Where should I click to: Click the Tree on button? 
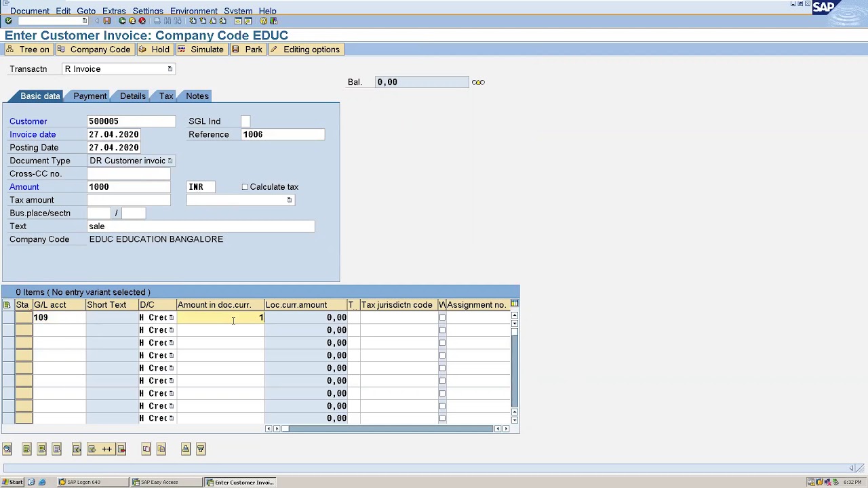coord(28,49)
